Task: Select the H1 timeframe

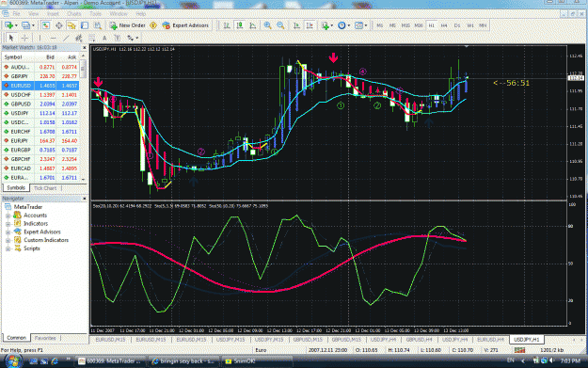Action: (431, 25)
